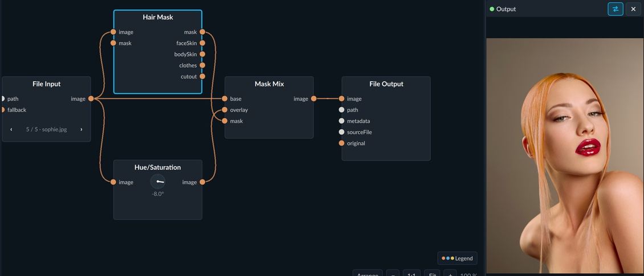644x276 pixels.
Task: Click the 1:1 zoom button
Action: click(411, 274)
